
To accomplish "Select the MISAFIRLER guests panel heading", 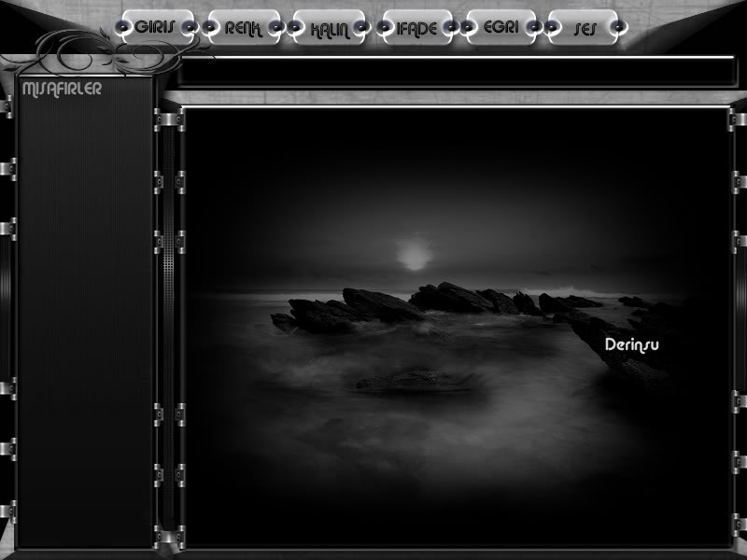I will click(x=62, y=89).
